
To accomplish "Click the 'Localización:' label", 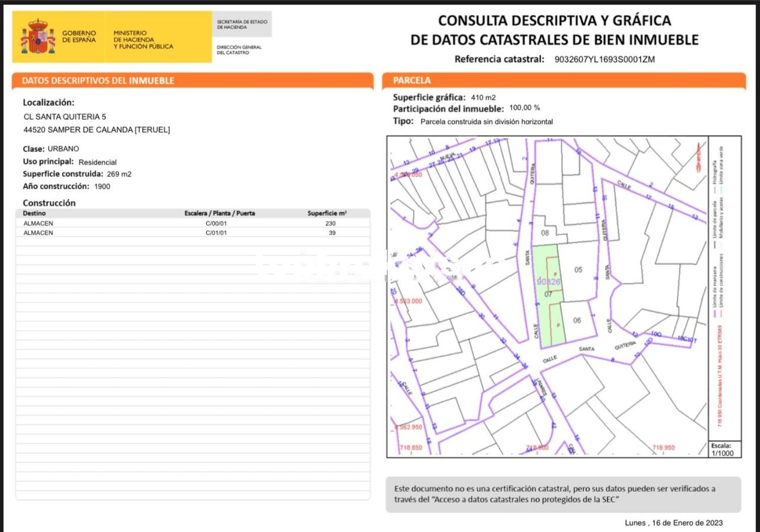I will [x=49, y=102].
